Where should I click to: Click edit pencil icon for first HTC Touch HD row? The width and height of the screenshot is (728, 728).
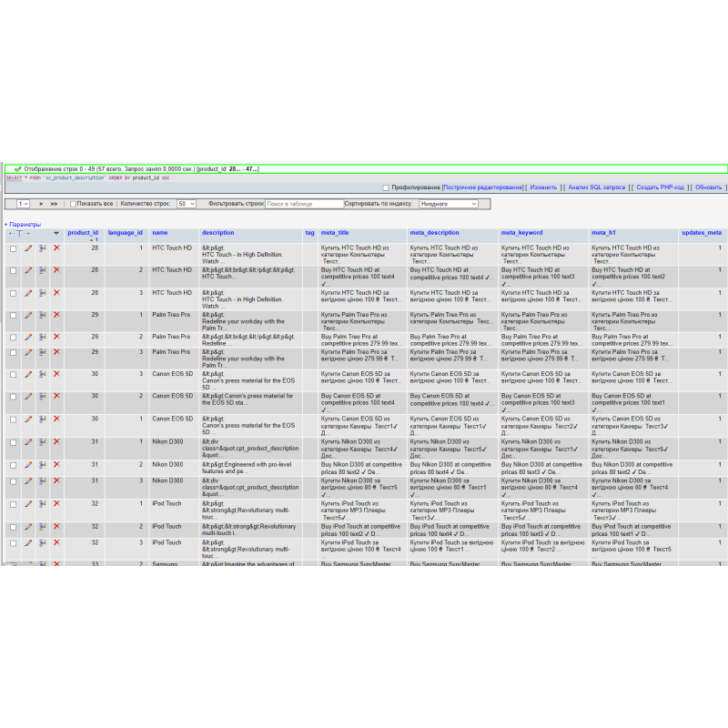click(x=28, y=248)
